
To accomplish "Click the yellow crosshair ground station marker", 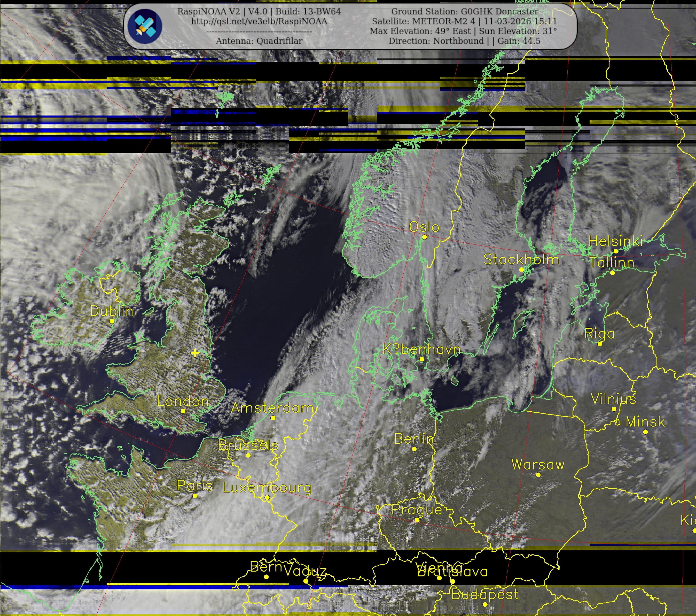I will [x=195, y=353].
